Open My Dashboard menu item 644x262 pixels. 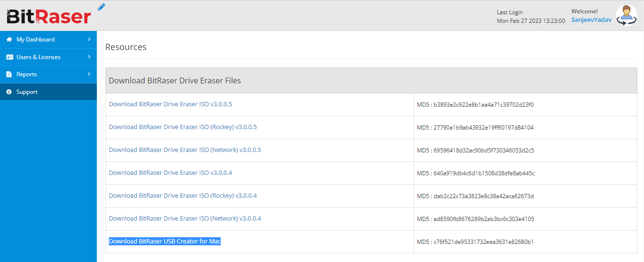[x=48, y=40]
